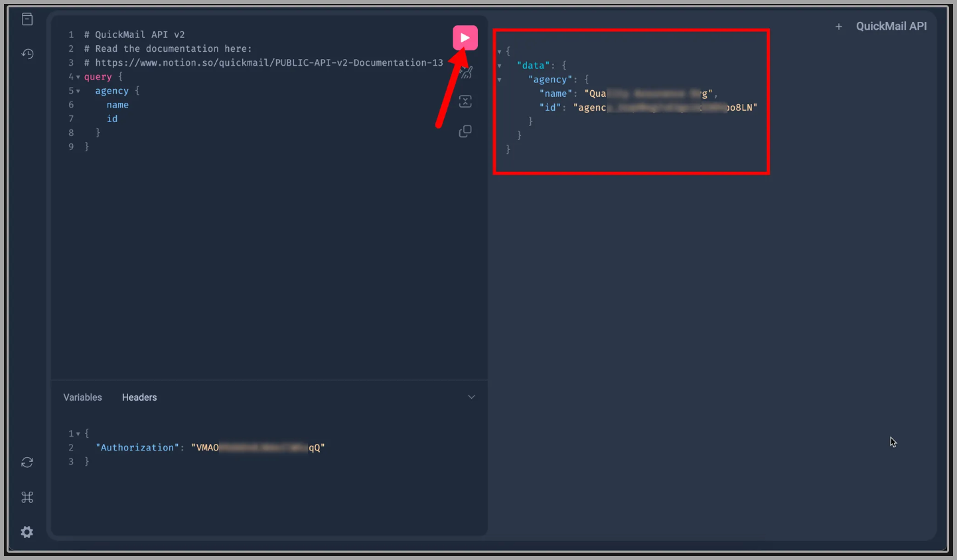The height and width of the screenshot is (560, 957).
Task: Add a new tab with the plus icon
Action: point(839,27)
